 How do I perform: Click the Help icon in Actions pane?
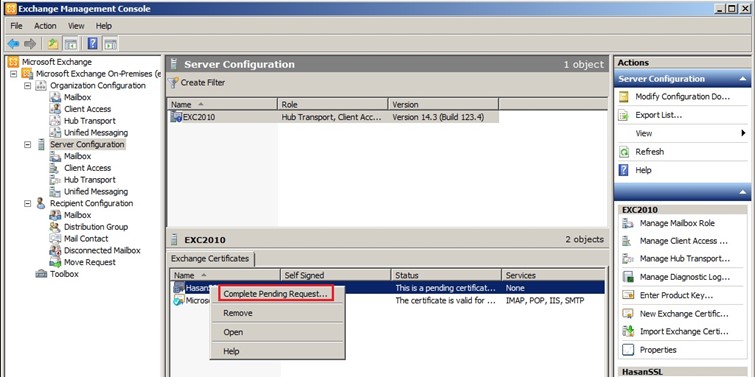tap(624, 170)
